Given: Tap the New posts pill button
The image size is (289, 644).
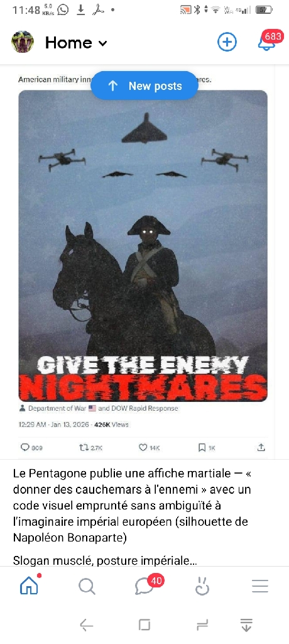Looking at the screenshot, I should pos(144,86).
